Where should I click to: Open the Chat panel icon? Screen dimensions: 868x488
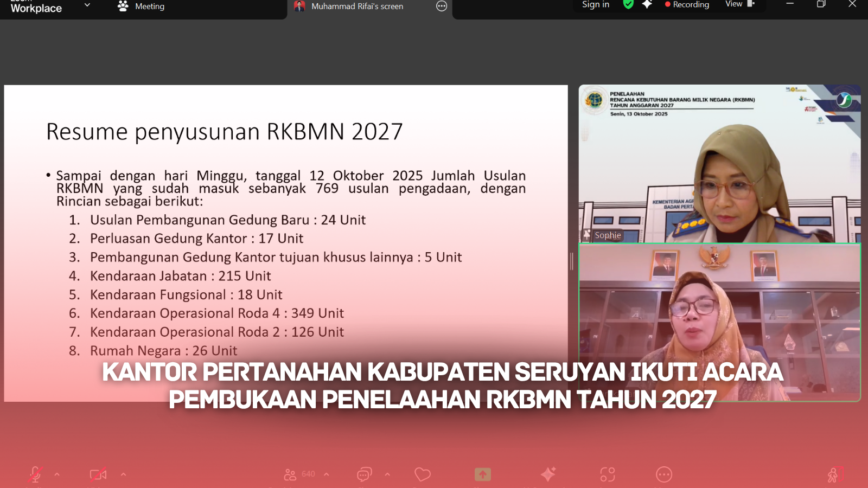[x=364, y=474]
